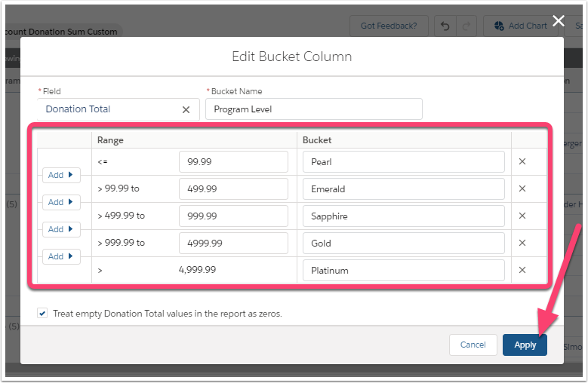
Task: Expand Add below the Emerald row
Action: tap(61, 202)
